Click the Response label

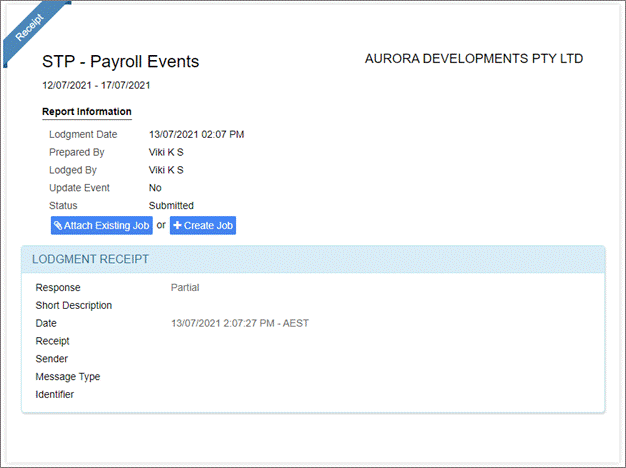[x=58, y=288]
